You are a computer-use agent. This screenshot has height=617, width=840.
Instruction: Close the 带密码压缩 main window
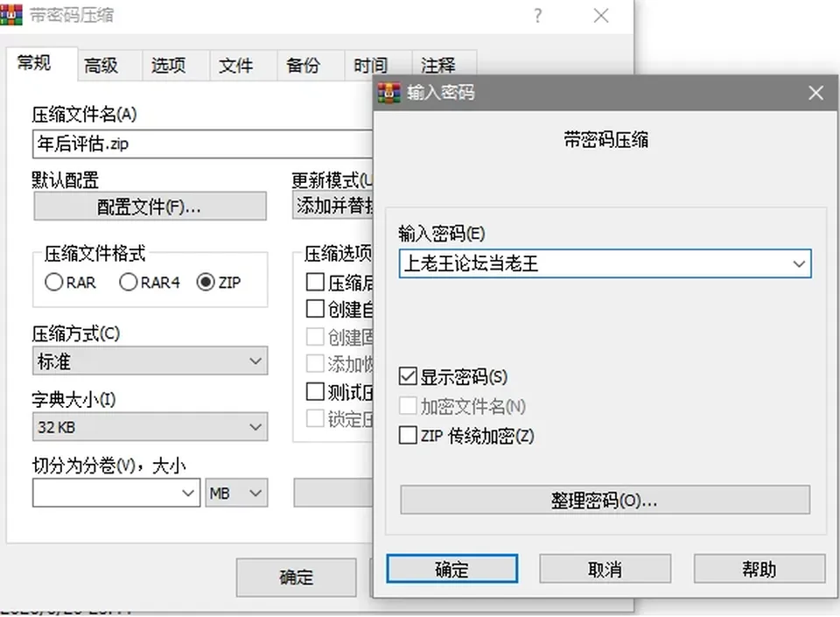click(x=601, y=16)
